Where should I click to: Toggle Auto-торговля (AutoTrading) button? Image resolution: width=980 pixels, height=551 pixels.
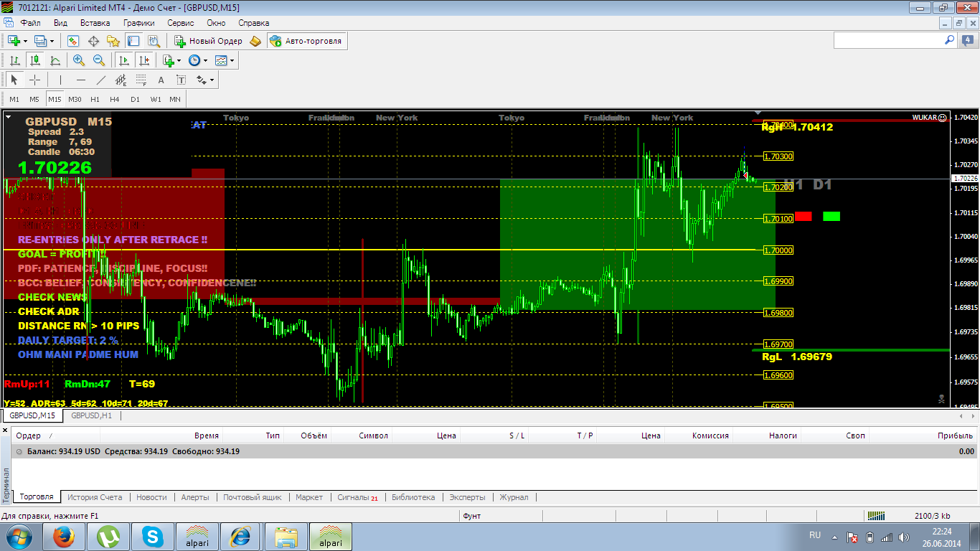click(307, 41)
